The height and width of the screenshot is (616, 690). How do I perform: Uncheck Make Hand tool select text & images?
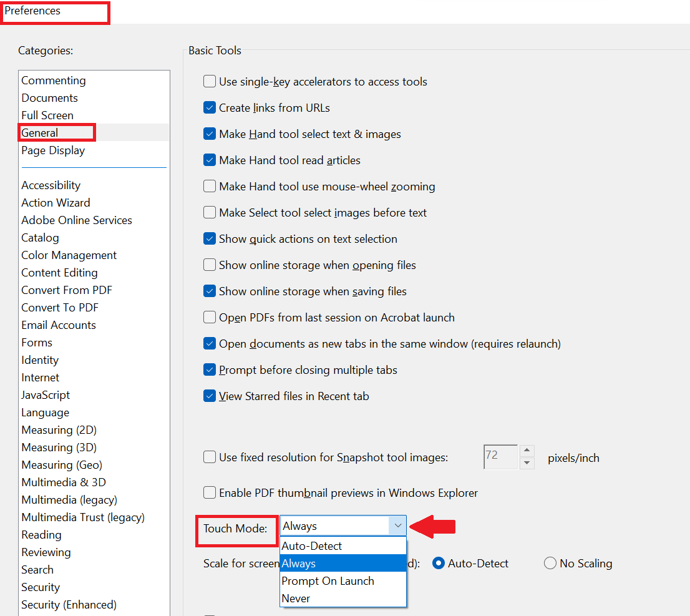click(210, 134)
